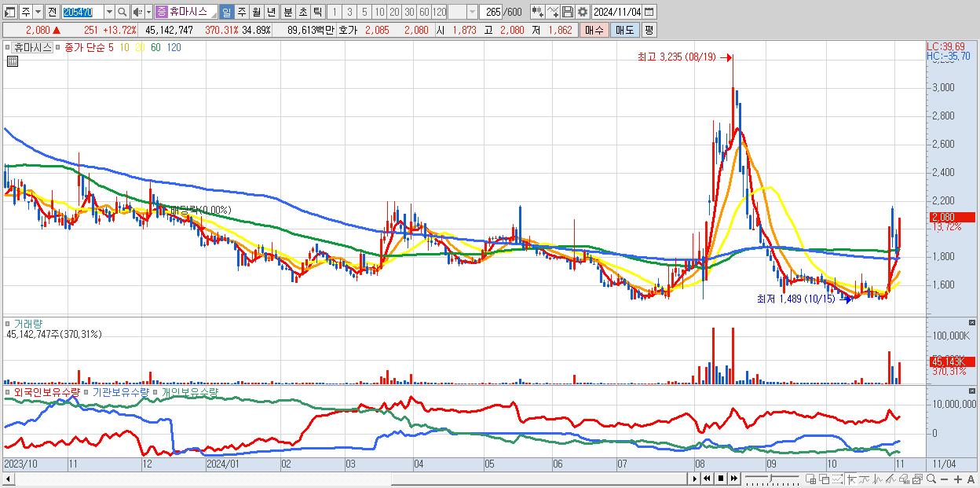Image resolution: width=980 pixels, height=488 pixels.
Task: Click the 외국인보유수량 indicator label
Action: tap(47, 391)
